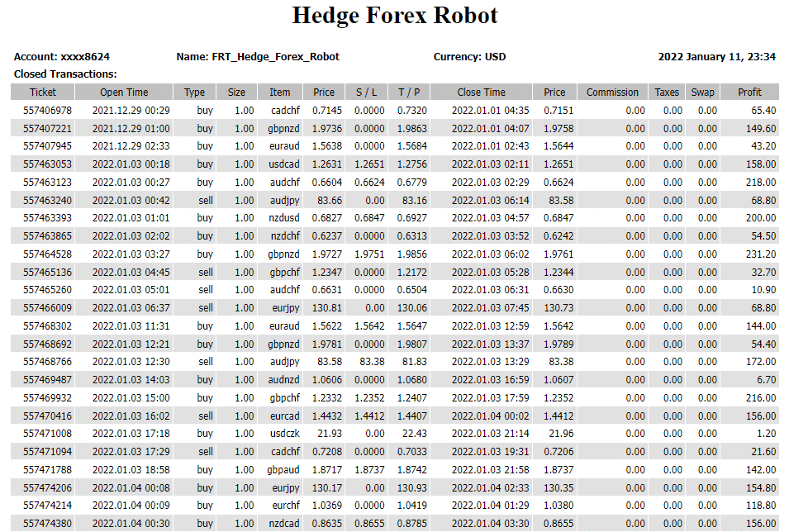Select the nzdcad item cell

284,524
